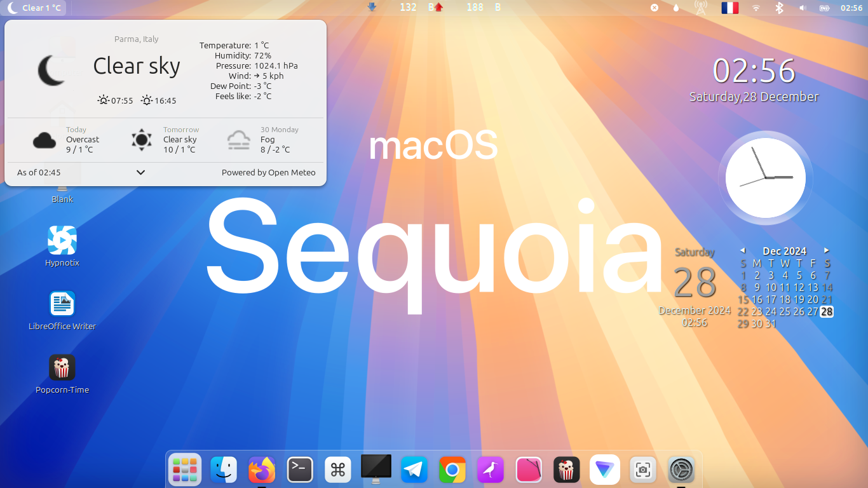This screenshot has height=488, width=868.
Task: Open Bluetooth menu in top panel
Action: [x=779, y=8]
